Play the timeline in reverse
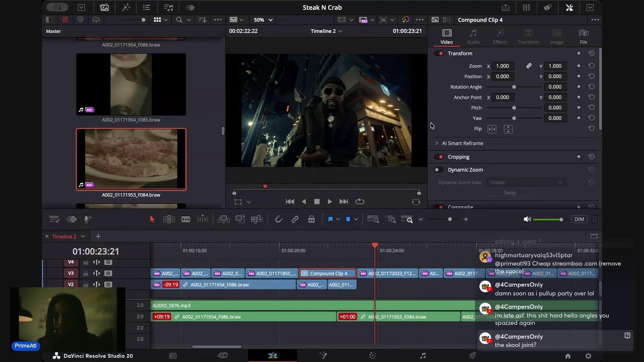 [303, 202]
